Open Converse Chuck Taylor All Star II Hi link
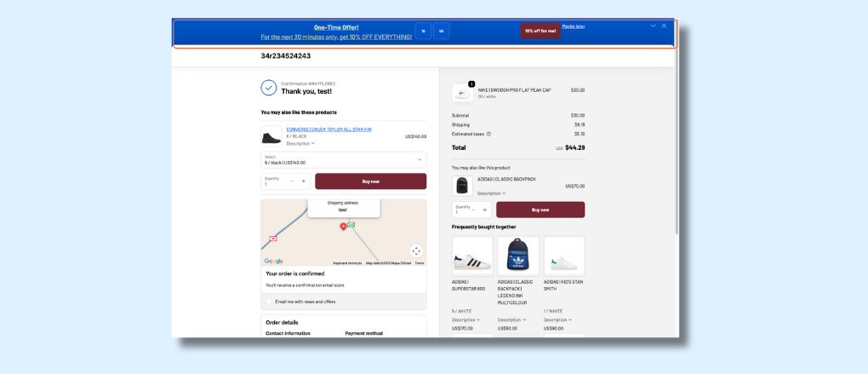The height and width of the screenshot is (374, 868). click(328, 129)
